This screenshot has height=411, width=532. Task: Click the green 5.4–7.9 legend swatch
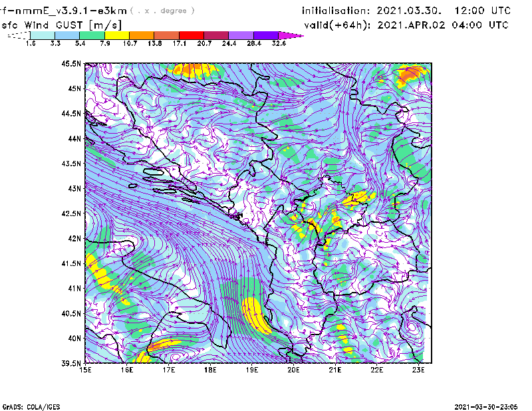(92, 35)
